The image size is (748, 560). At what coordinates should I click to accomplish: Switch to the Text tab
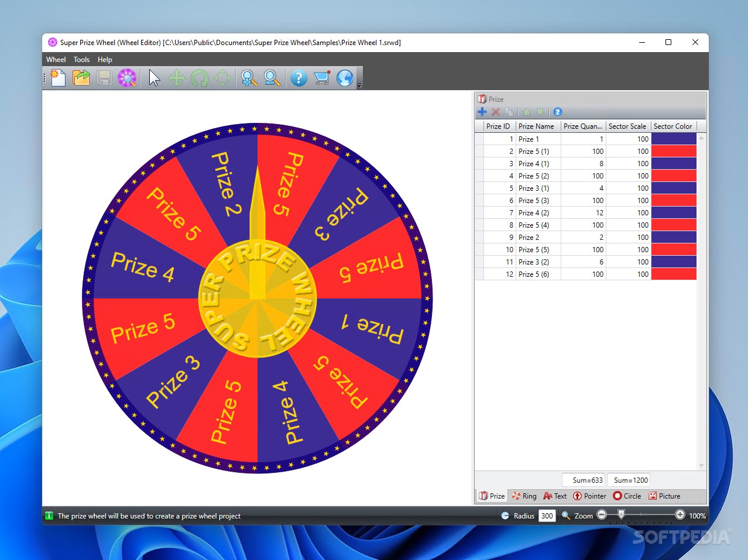click(x=555, y=496)
